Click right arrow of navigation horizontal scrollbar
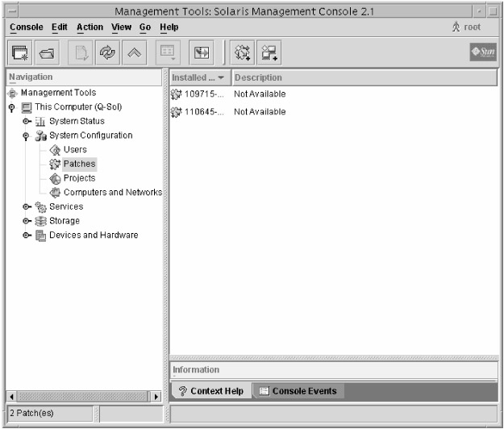Screen dimensions: 504x429 [156, 397]
